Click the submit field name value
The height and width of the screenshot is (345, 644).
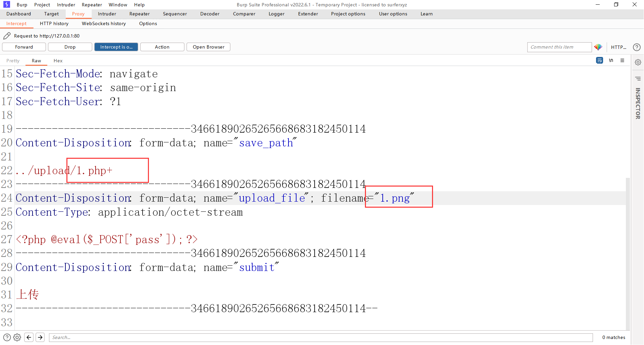(x=257, y=267)
